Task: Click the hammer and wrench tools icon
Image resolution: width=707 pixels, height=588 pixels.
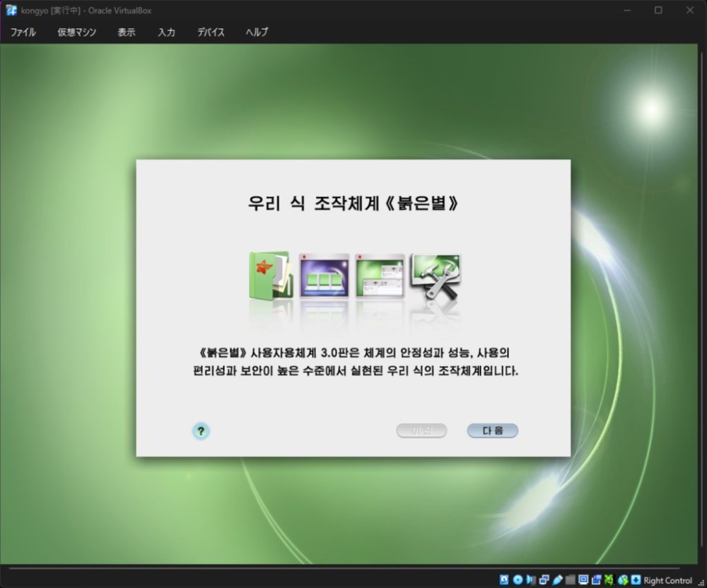Action: point(436,276)
